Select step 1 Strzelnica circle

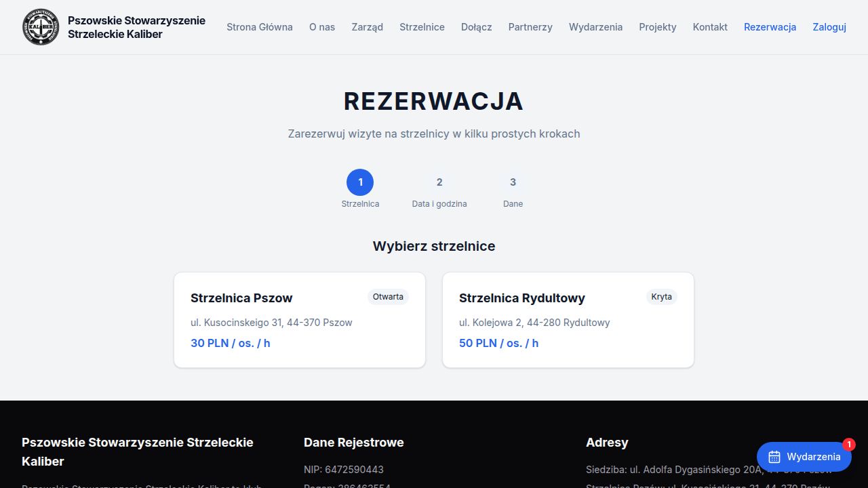click(360, 182)
